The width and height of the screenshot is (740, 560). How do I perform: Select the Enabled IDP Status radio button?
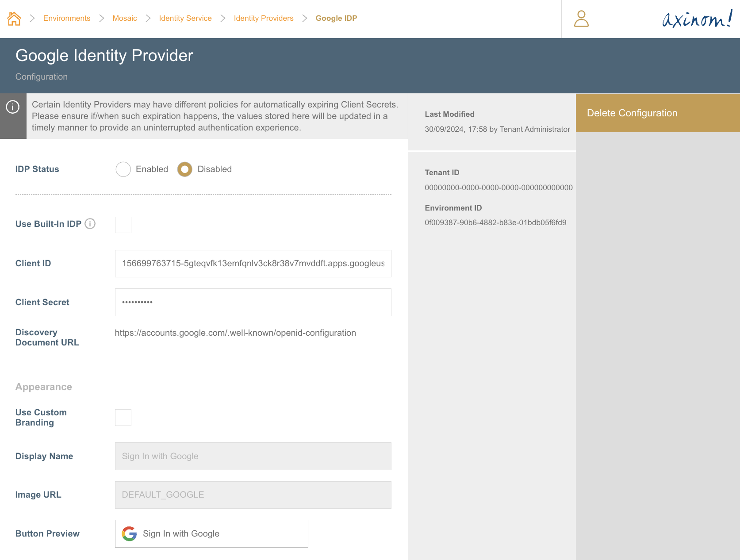point(123,169)
